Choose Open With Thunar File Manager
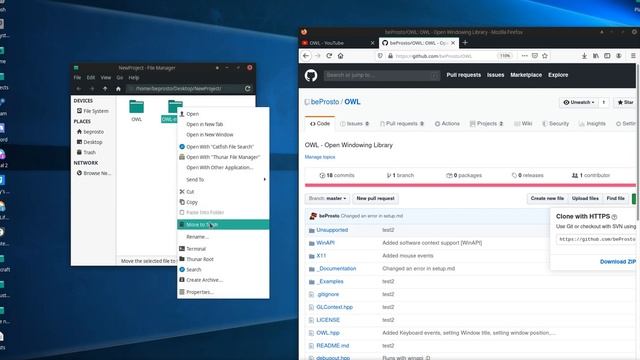 coord(223,157)
